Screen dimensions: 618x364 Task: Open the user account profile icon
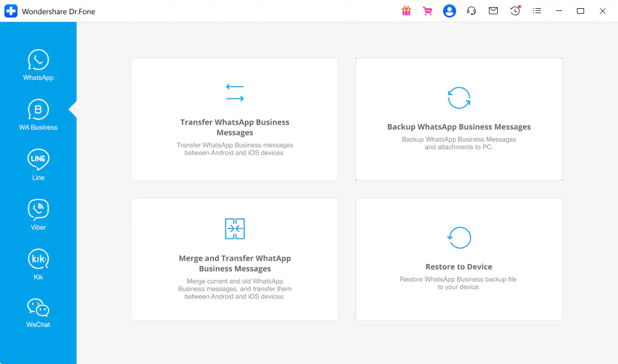pos(450,11)
